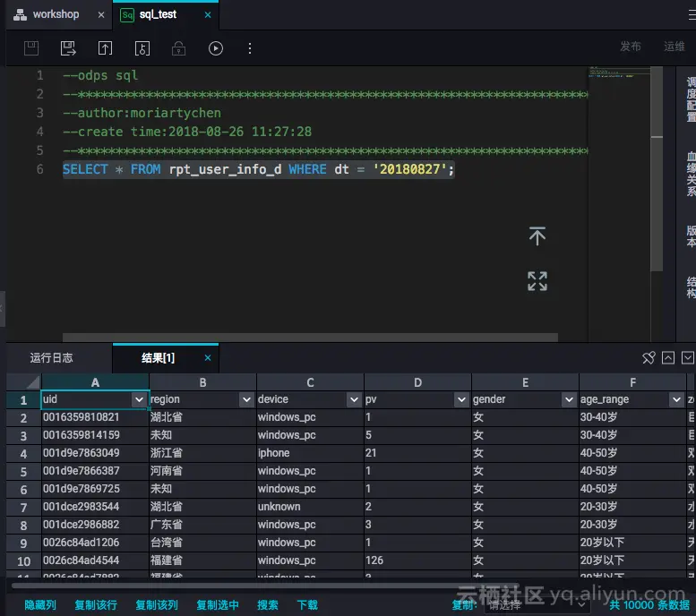Click the code minimap thumbnail
Viewport: 696px width, 616px height.
pos(619,73)
